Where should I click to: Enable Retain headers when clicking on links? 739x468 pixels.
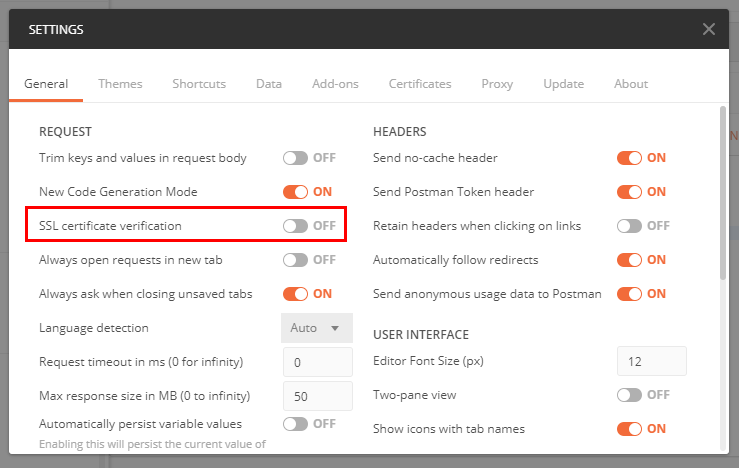point(629,226)
